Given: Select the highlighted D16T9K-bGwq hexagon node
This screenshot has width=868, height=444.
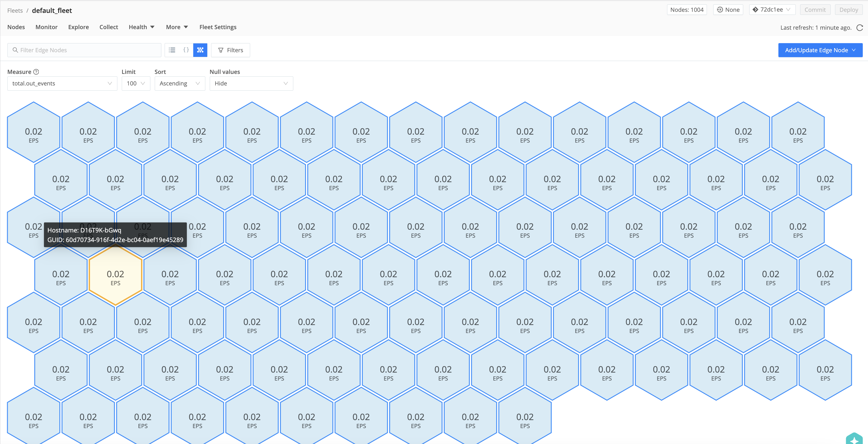Looking at the screenshot, I should coord(115,276).
